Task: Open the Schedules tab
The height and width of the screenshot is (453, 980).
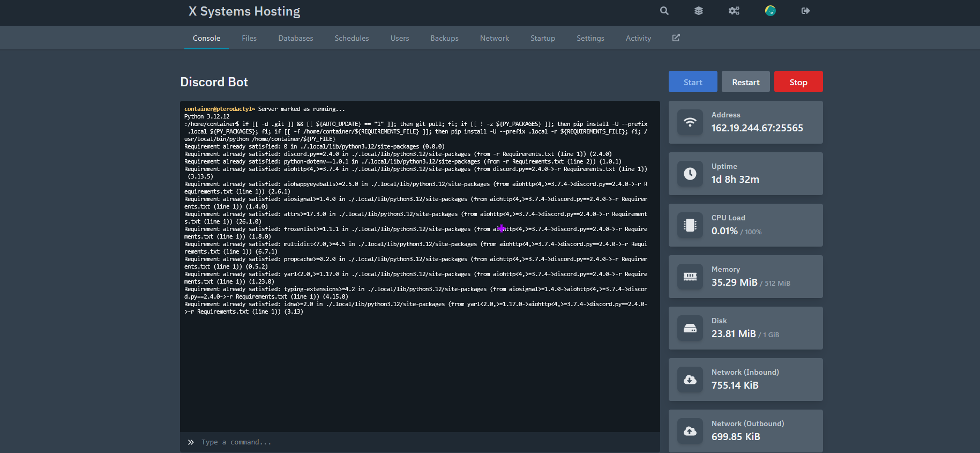Action: (x=352, y=38)
